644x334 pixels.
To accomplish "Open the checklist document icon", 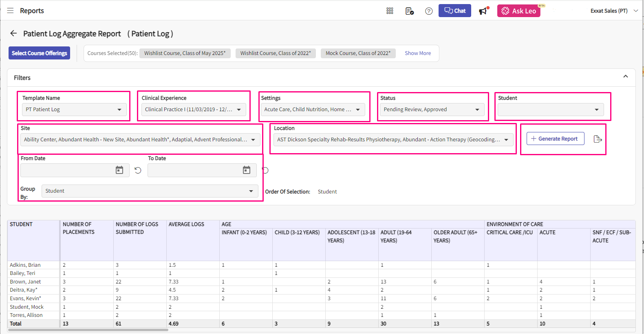I will coord(410,11).
